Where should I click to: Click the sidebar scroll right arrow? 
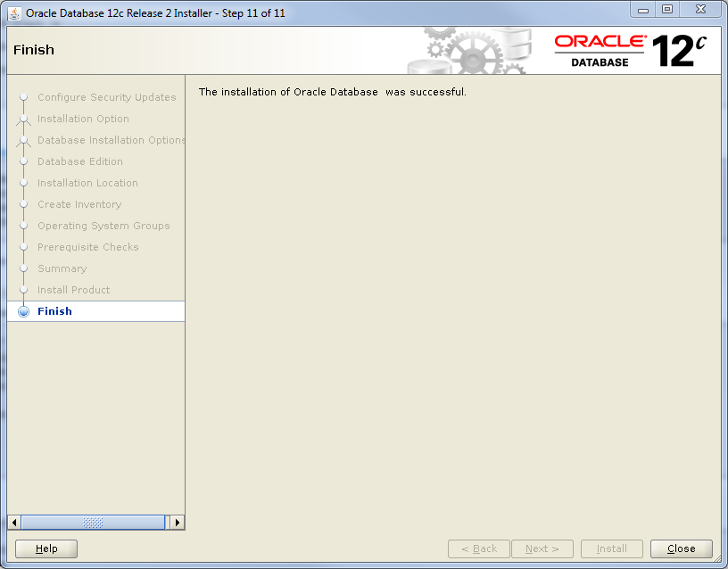(x=178, y=523)
